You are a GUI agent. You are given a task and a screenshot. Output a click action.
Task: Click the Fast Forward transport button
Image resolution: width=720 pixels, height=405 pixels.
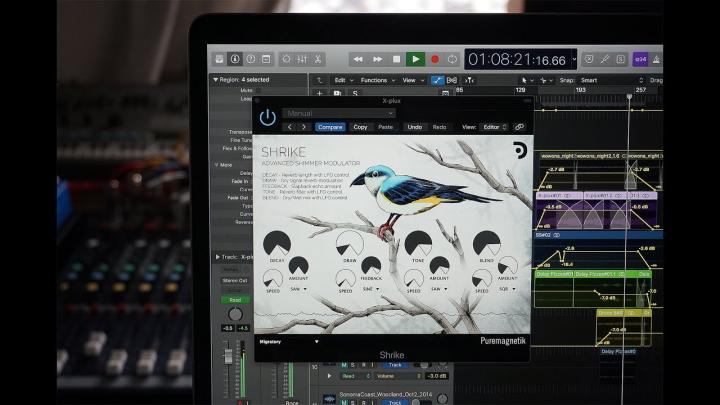click(377, 59)
